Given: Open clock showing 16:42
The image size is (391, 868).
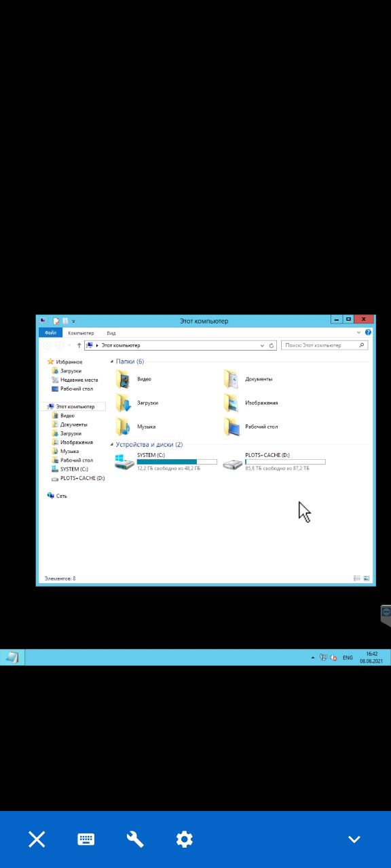Looking at the screenshot, I should click(371, 657).
